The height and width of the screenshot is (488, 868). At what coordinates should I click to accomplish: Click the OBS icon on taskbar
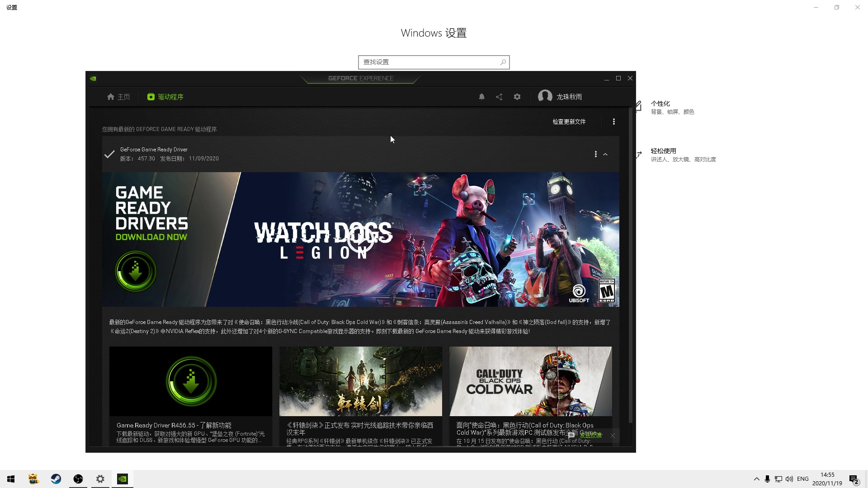(78, 479)
